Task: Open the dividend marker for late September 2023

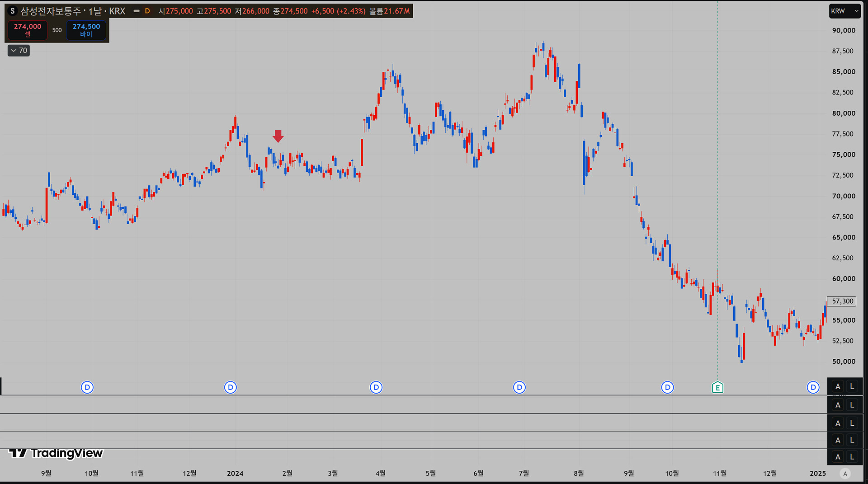Action: pos(87,387)
